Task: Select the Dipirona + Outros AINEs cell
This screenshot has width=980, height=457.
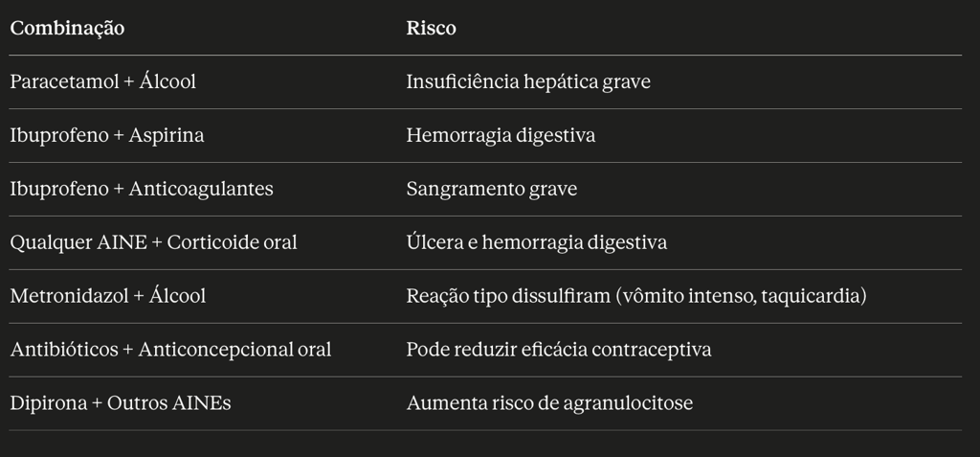Action: point(120,402)
